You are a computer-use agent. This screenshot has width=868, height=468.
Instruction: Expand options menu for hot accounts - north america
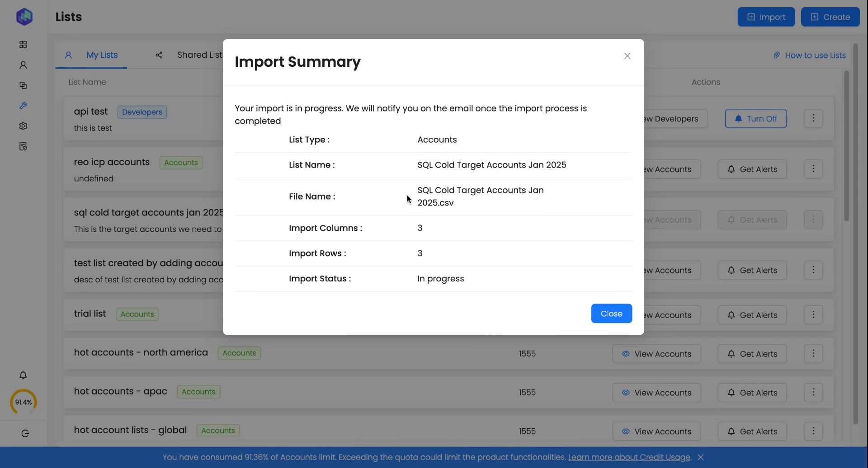813,354
